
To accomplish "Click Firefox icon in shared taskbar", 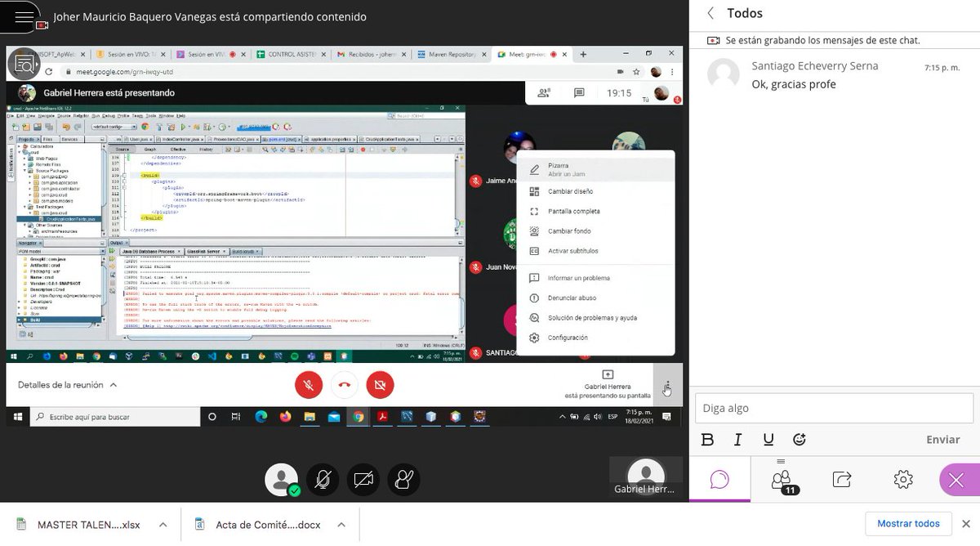I will 285,417.
